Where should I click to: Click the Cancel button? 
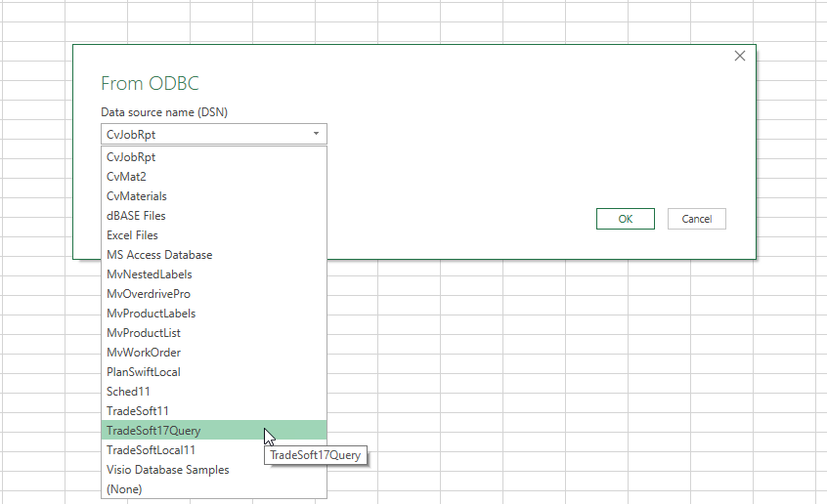click(696, 219)
